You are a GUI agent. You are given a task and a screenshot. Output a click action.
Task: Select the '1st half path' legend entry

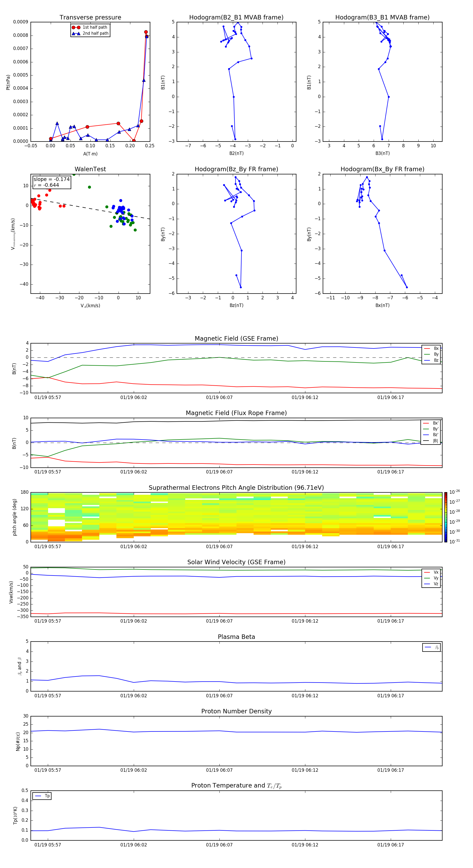tap(90, 27)
